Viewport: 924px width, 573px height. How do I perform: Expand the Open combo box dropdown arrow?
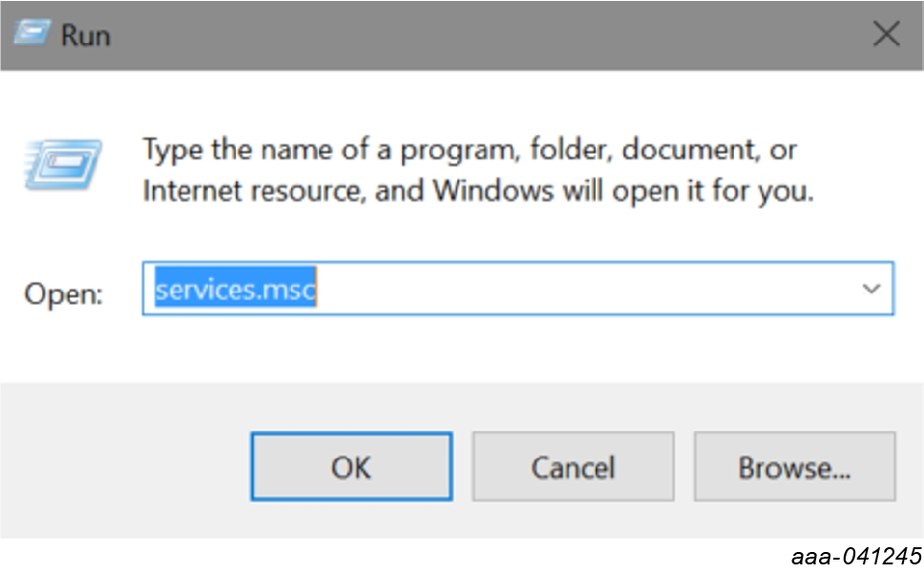point(870,288)
